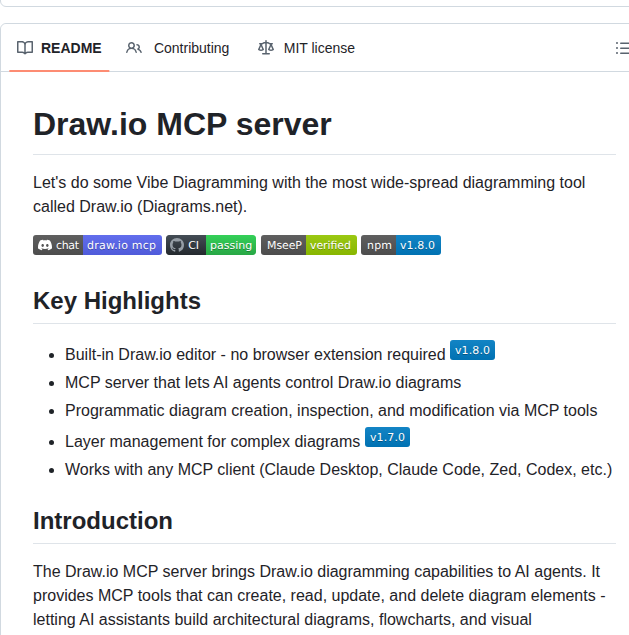Screen dimensions: 629x635
Task: Open the outline list icon
Action: [x=622, y=48]
